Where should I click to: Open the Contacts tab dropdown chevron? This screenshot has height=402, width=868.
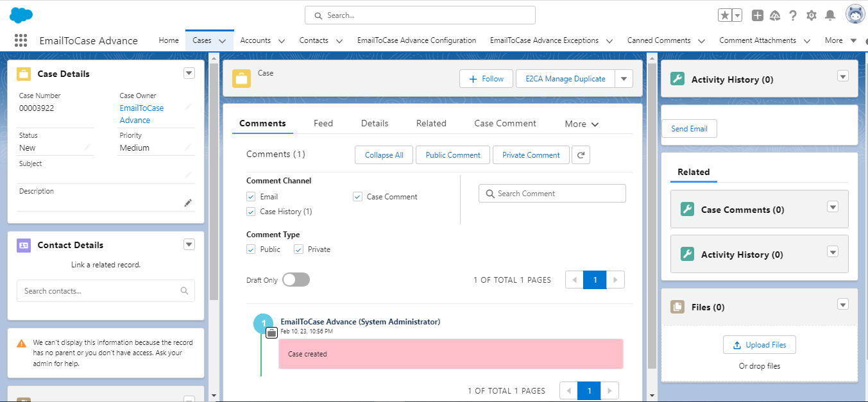pos(339,41)
